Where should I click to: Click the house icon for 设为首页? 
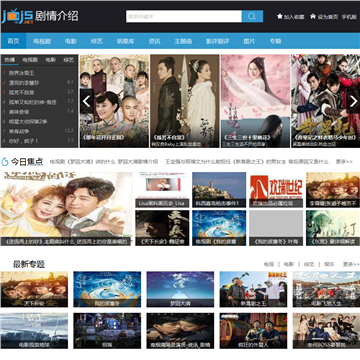click(313, 16)
